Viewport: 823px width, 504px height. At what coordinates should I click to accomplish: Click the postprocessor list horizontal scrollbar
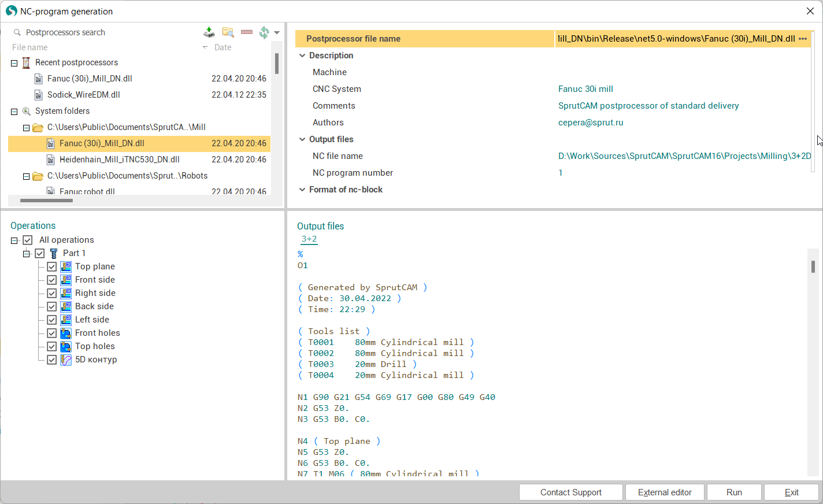coord(46,201)
